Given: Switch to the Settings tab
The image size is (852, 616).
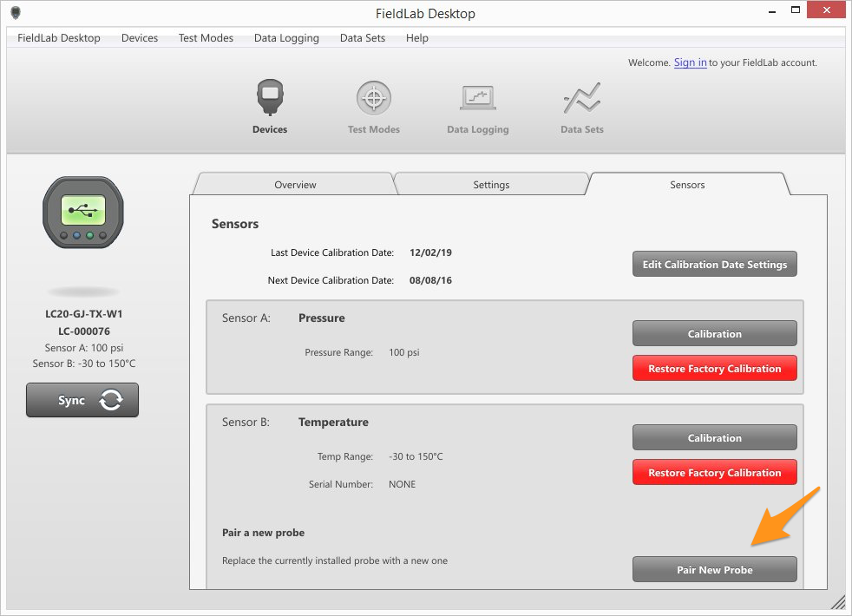Looking at the screenshot, I should click(491, 185).
